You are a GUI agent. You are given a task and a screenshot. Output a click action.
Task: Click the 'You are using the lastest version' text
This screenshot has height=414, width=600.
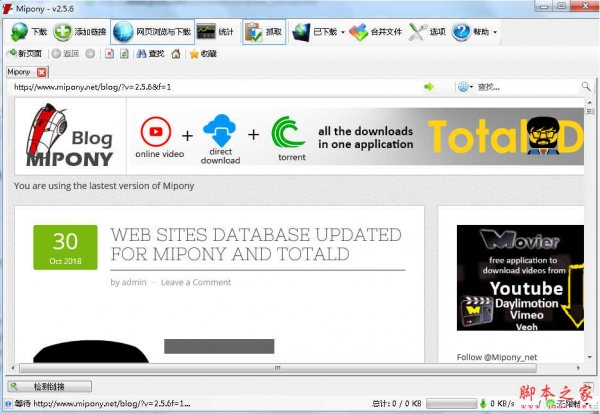coord(104,186)
